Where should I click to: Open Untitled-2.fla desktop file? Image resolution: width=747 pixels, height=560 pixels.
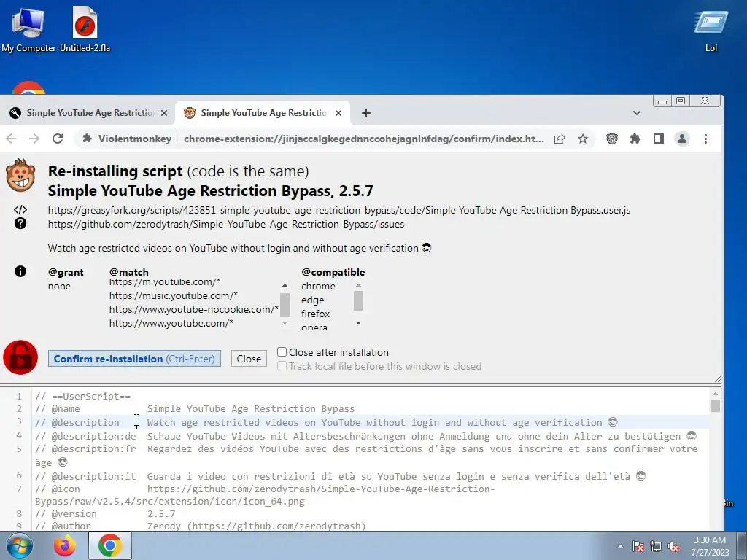click(85, 29)
